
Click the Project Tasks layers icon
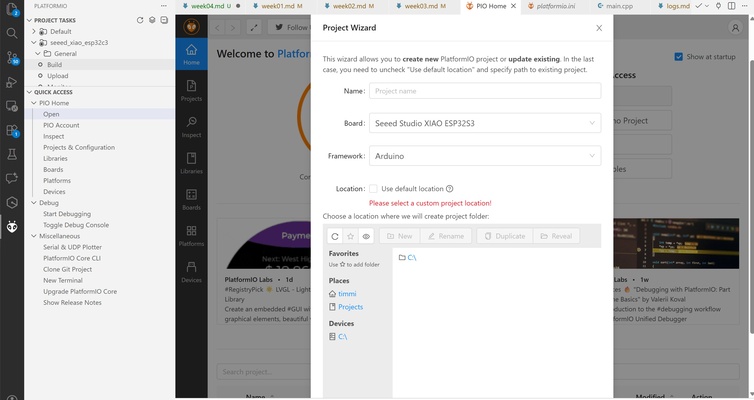point(152,20)
